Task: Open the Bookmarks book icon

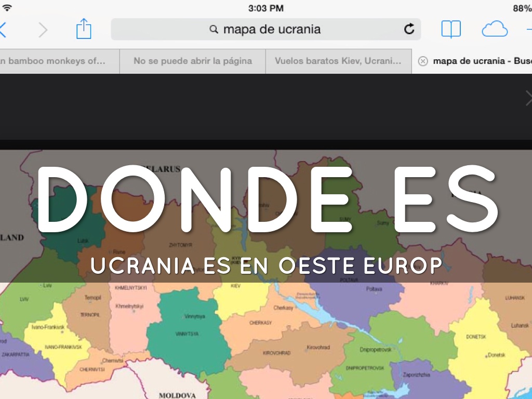Action: pyautogui.click(x=450, y=30)
